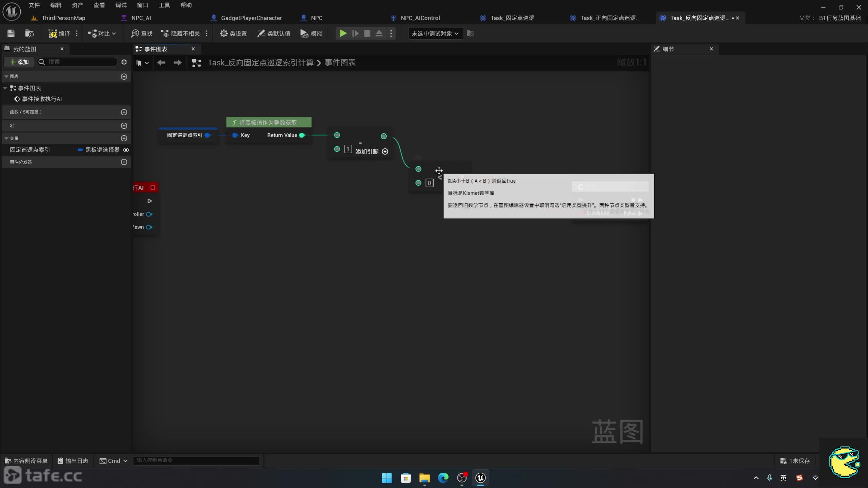Open 类默认值 class defaults
Image resolution: width=868 pixels, height=488 pixels.
click(x=274, y=33)
